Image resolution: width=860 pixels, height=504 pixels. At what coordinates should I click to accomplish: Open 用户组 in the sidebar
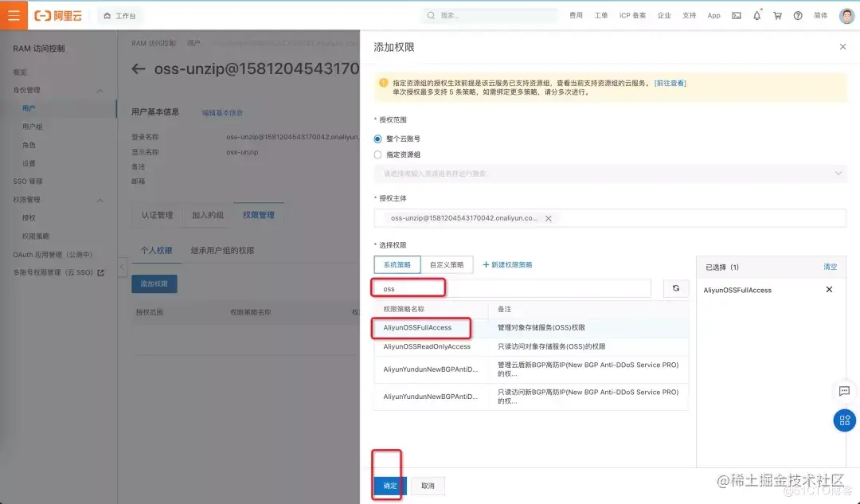click(x=33, y=127)
